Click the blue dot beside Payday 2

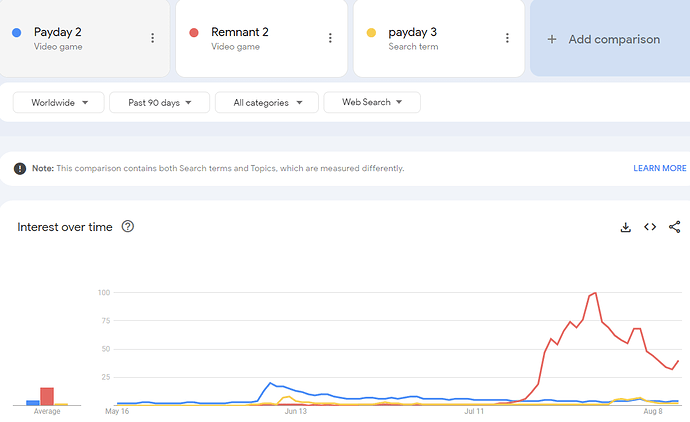tap(17, 33)
